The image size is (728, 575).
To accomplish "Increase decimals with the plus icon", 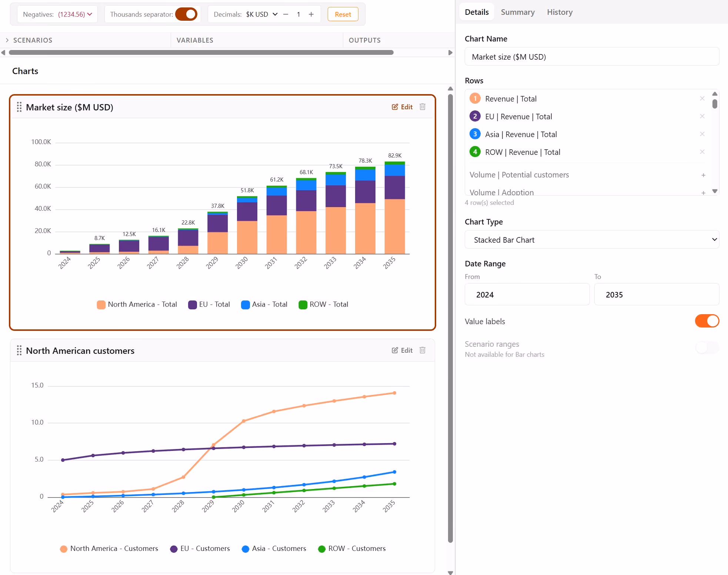I will click(x=311, y=14).
